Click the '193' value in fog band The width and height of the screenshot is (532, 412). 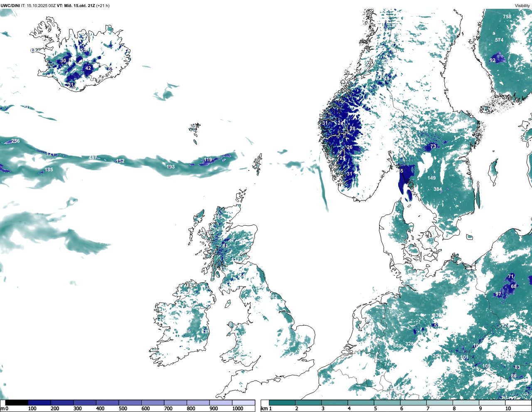(x=170, y=167)
